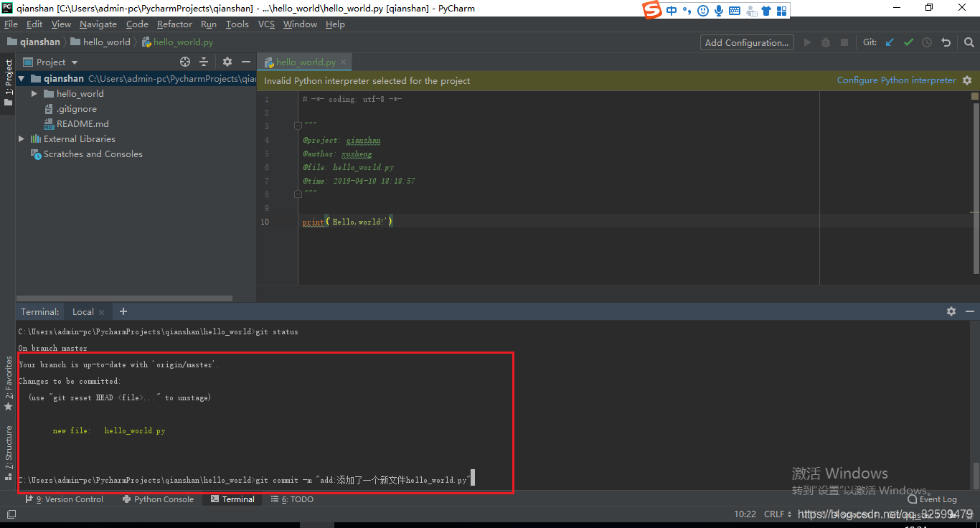980x528 pixels.
Task: Open the Edit menu
Action: (34, 24)
